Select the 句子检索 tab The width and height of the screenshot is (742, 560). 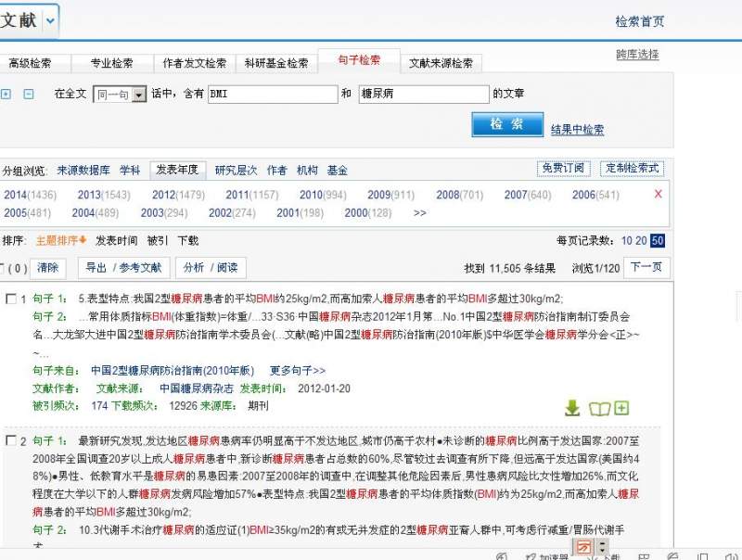click(x=359, y=60)
